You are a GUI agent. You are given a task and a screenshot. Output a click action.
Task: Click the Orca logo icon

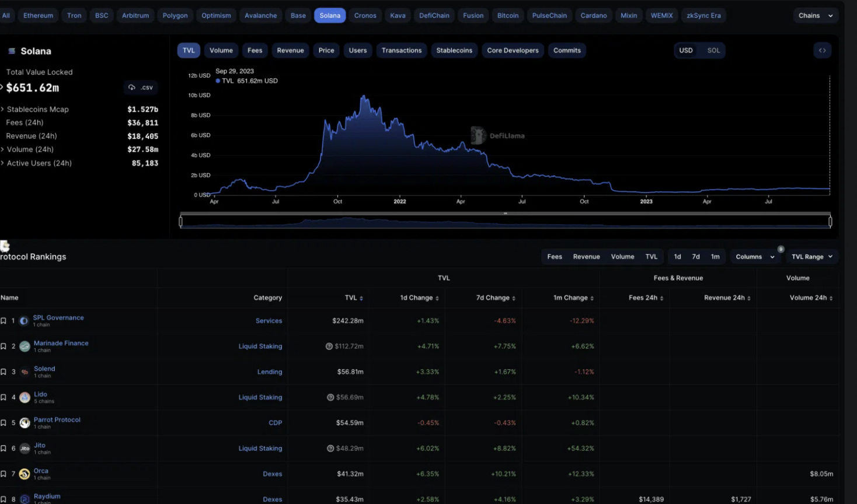[x=25, y=474]
